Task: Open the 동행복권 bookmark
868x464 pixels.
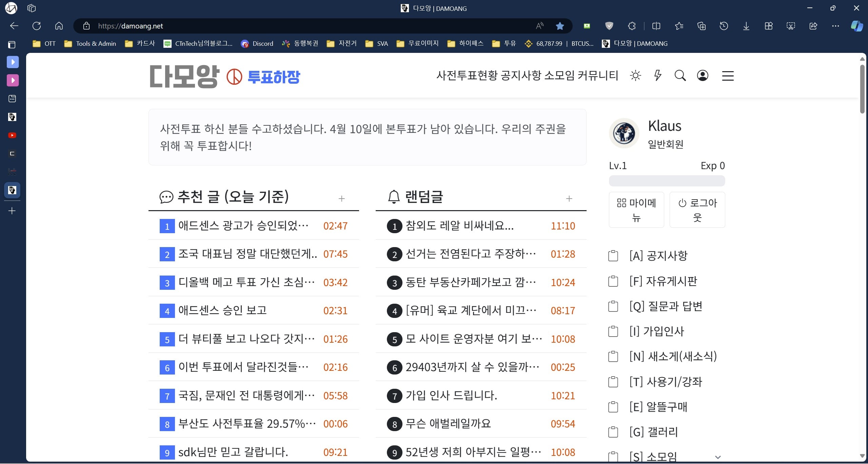Action: 300,43
